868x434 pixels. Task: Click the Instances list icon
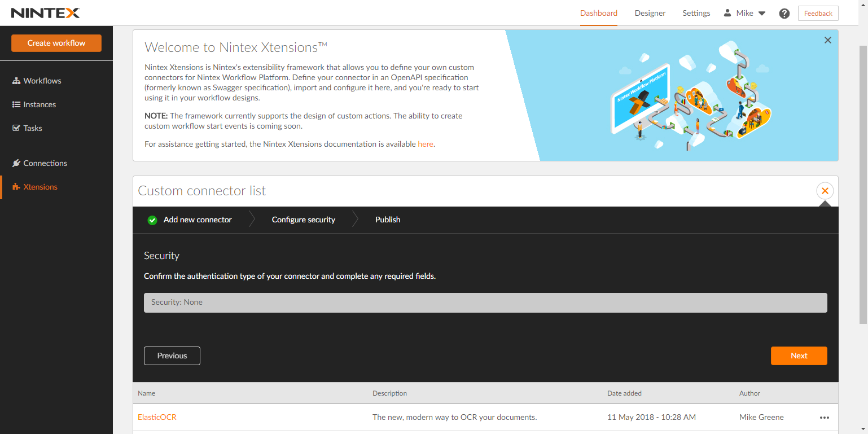pos(16,104)
